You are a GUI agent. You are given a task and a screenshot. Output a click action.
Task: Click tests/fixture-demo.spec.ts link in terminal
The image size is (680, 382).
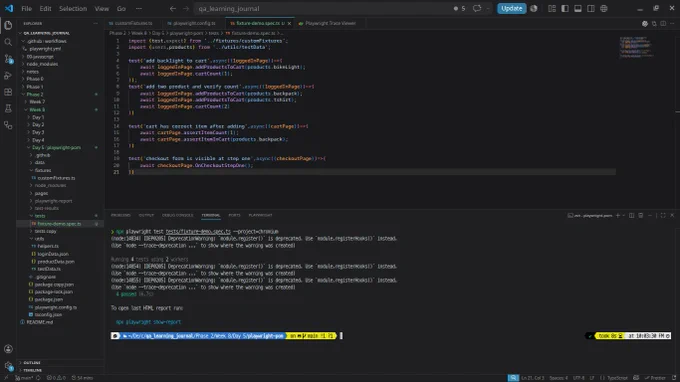[x=198, y=232]
